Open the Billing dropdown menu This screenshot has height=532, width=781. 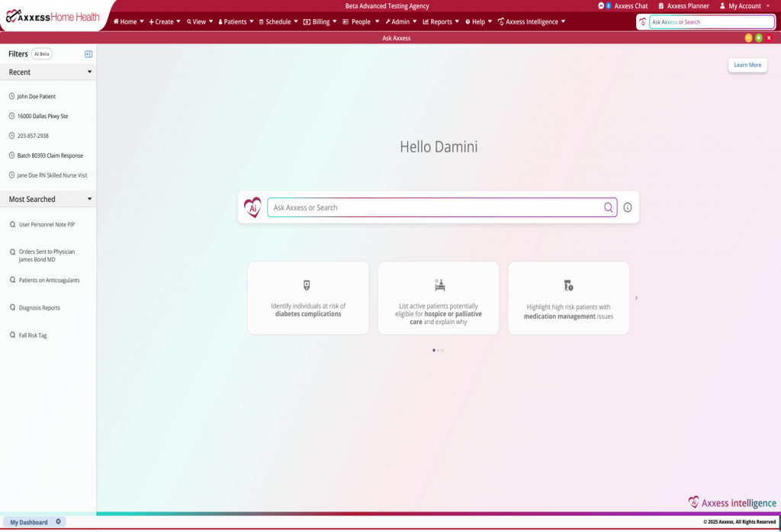coord(320,22)
